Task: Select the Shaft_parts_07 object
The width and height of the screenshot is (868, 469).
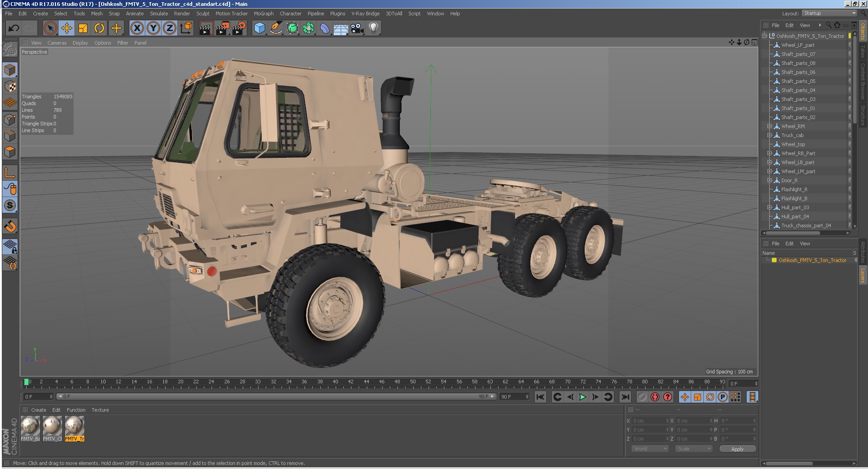Action: click(798, 54)
